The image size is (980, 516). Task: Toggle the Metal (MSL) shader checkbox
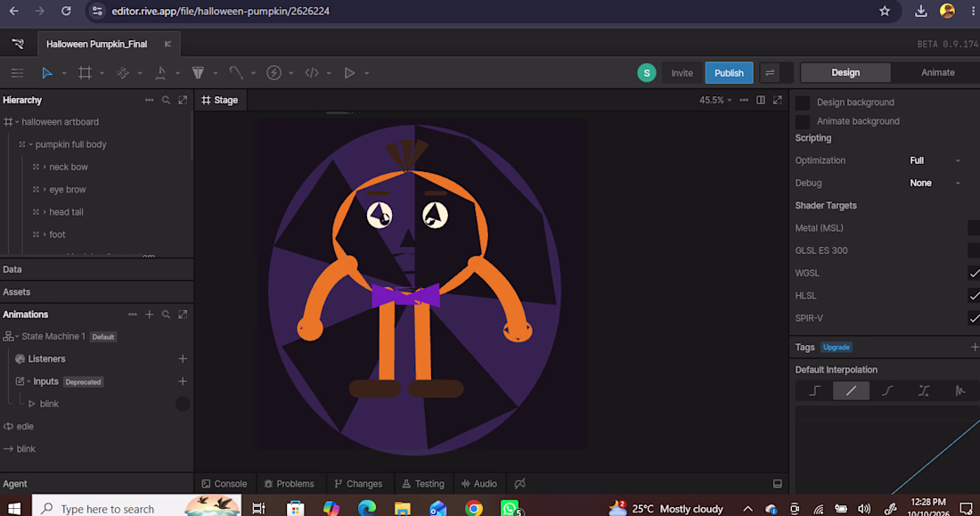coord(974,228)
